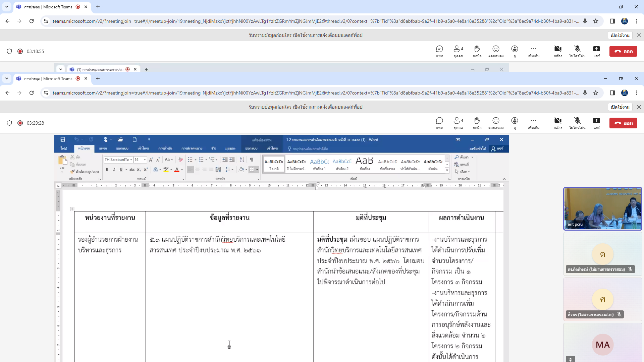This screenshot has height=362, width=644.
Task: Click Share screen icon in front Teams window
Action: click(x=596, y=123)
